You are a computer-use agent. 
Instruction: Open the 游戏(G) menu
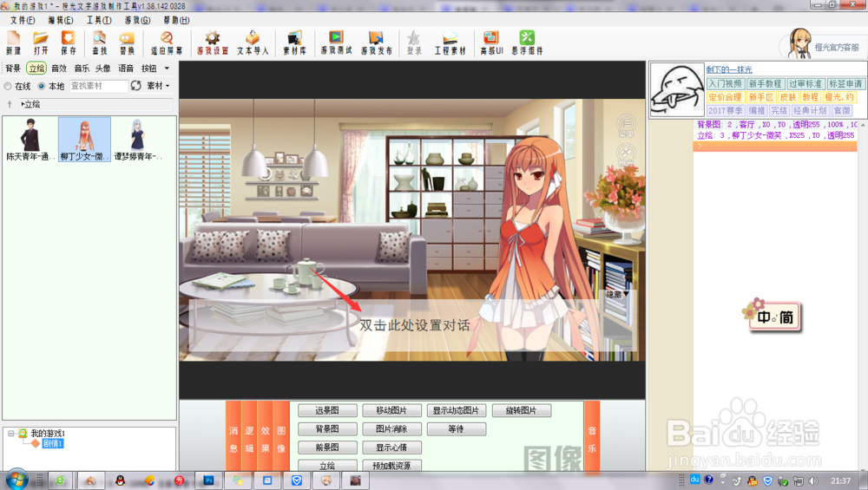(137, 20)
